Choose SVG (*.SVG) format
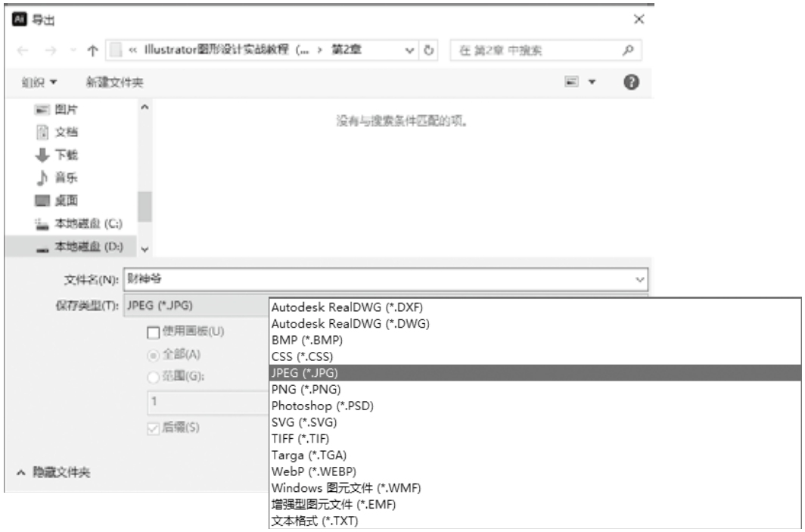The image size is (805, 532). click(535, 422)
